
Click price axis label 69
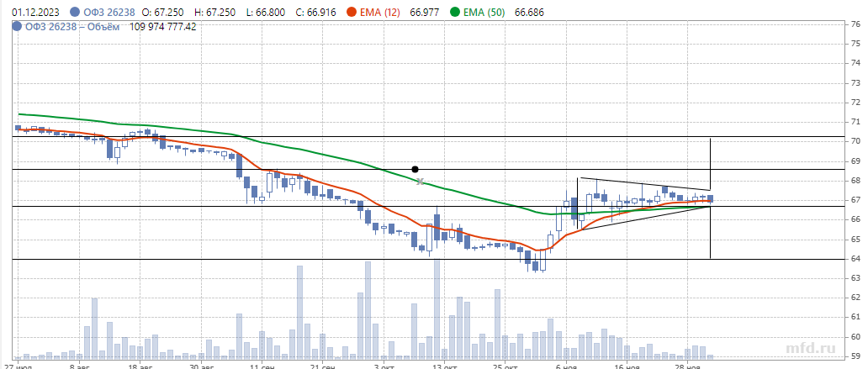coord(855,161)
